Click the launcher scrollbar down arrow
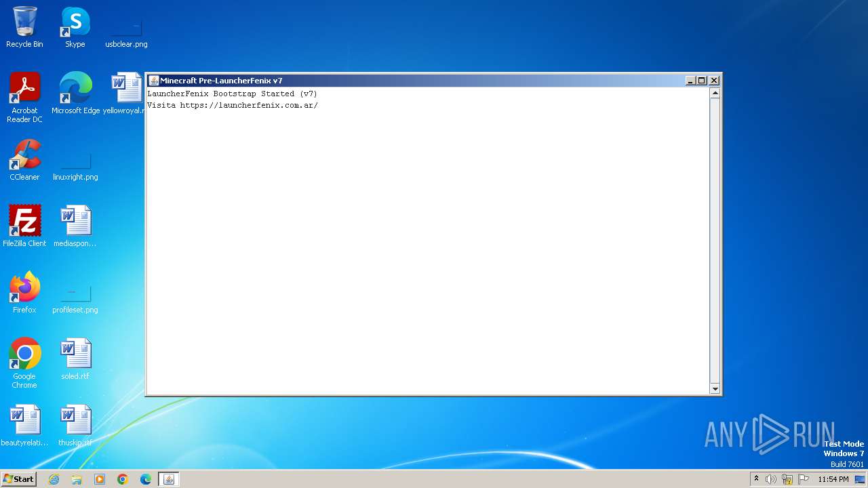The height and width of the screenshot is (488, 868). tap(715, 388)
